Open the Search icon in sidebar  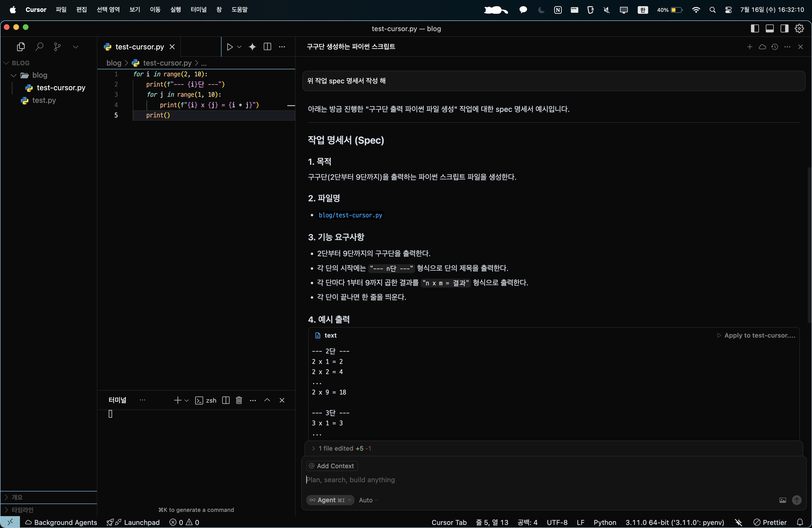pyautogui.click(x=39, y=47)
